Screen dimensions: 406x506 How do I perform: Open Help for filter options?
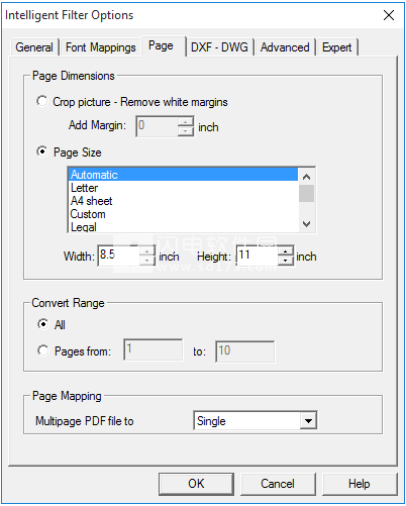pyautogui.click(x=359, y=484)
